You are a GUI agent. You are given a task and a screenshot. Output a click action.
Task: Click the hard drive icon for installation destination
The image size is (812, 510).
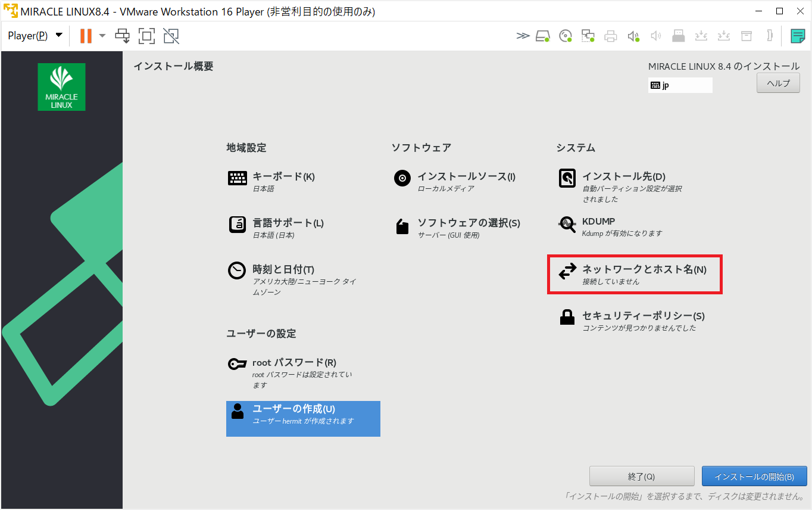[567, 178]
